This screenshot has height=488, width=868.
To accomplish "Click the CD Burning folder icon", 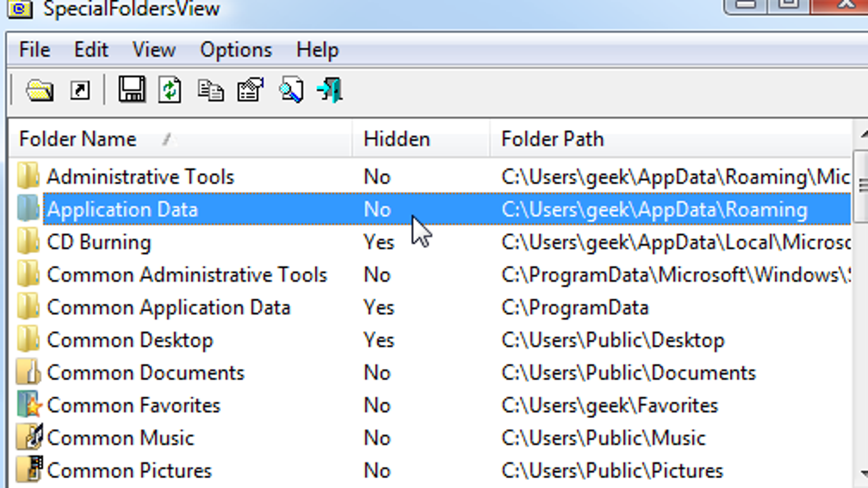I will [28, 241].
